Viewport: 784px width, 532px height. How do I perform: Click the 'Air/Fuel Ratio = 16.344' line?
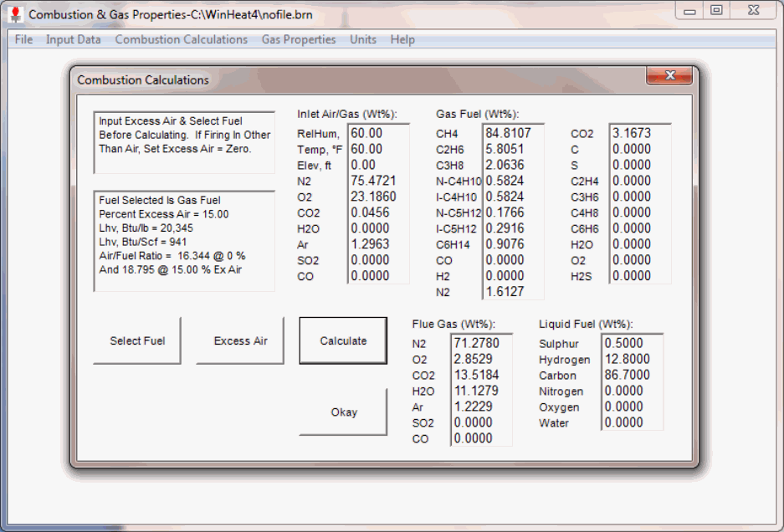(x=172, y=255)
